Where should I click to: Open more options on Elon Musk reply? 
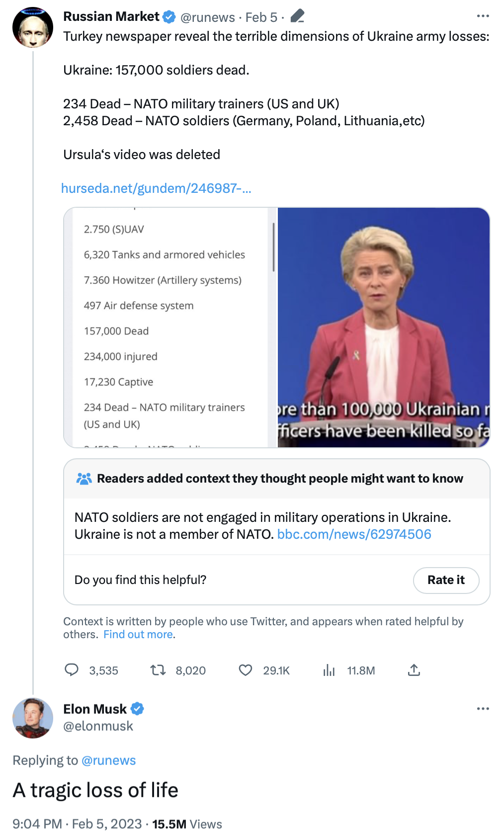(x=483, y=709)
